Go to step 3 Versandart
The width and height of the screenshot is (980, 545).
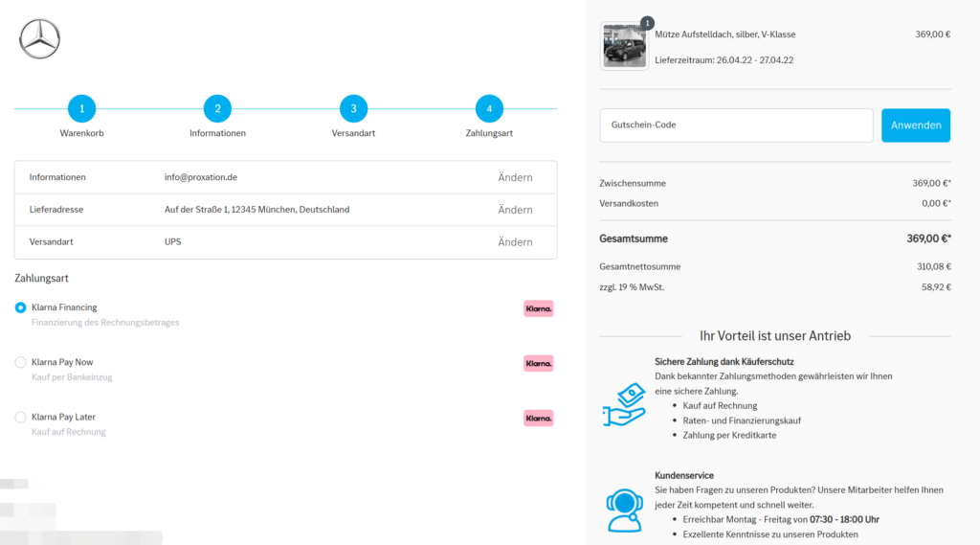point(353,109)
